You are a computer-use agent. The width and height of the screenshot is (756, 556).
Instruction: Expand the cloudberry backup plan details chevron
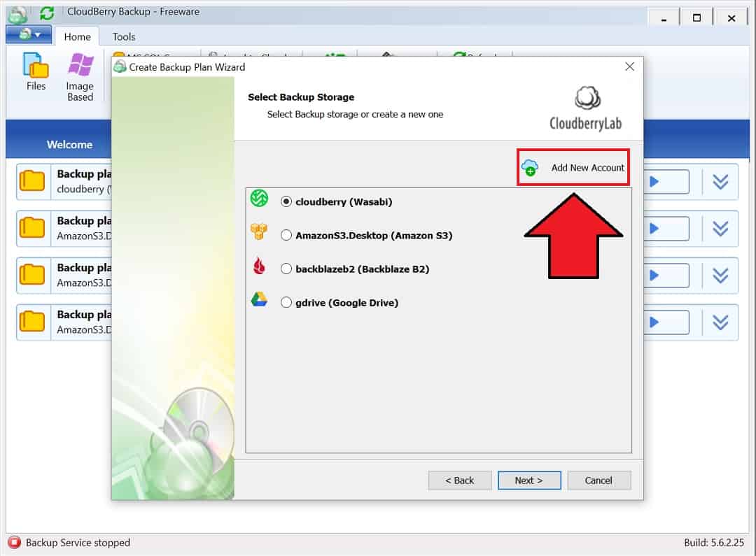[x=720, y=182]
